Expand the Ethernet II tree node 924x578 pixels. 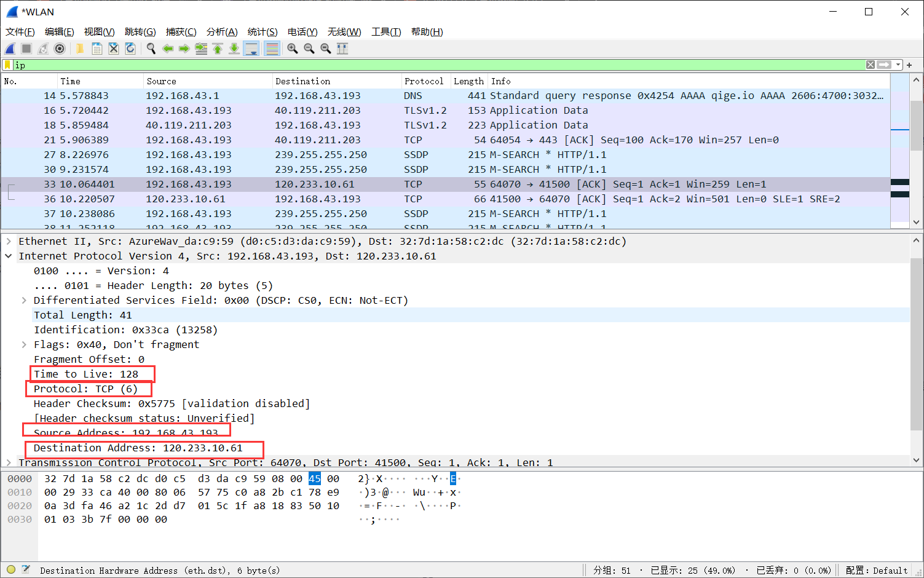pyautogui.click(x=9, y=241)
